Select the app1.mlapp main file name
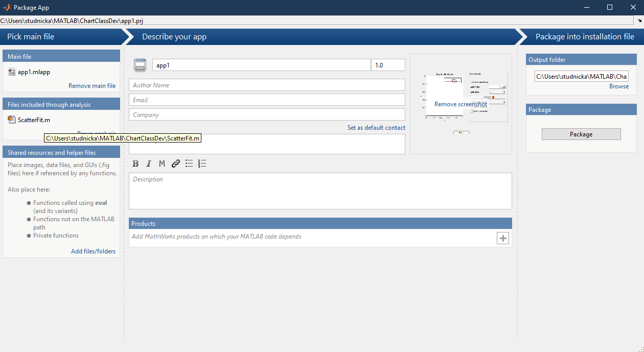The image size is (644, 352). (x=34, y=72)
